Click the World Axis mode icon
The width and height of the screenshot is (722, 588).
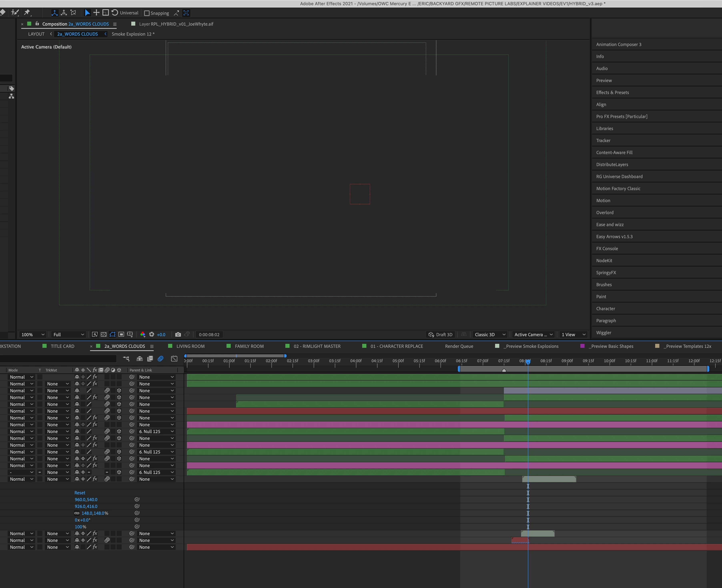pos(64,13)
